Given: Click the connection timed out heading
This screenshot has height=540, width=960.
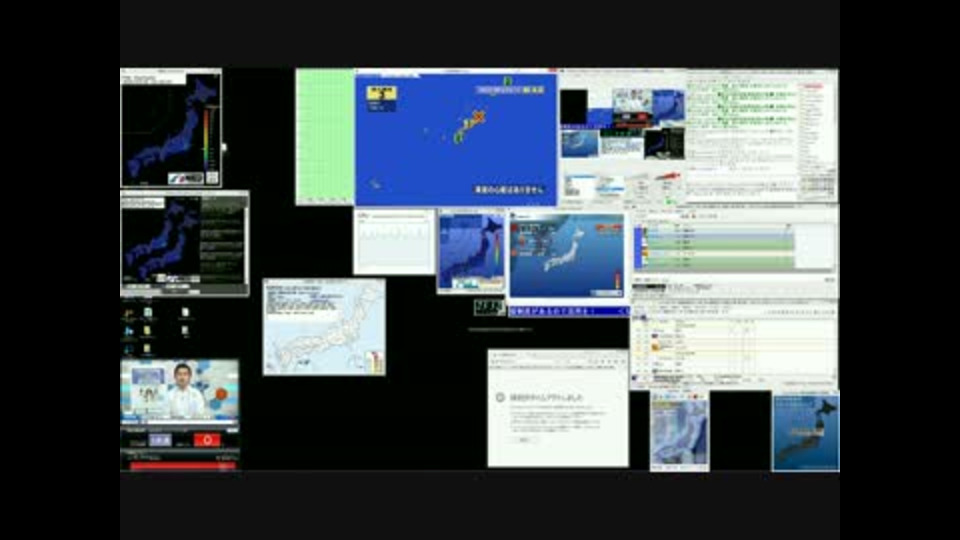Looking at the screenshot, I should (x=546, y=397).
